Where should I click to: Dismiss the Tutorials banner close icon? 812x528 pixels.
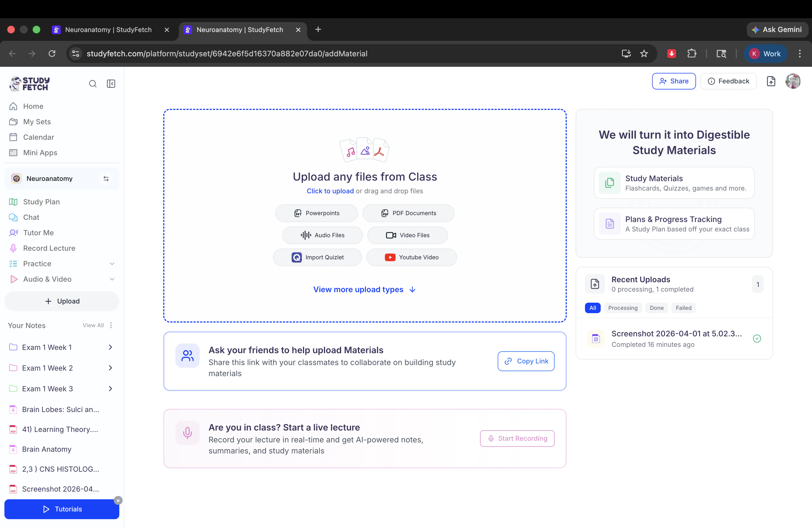coord(118,500)
